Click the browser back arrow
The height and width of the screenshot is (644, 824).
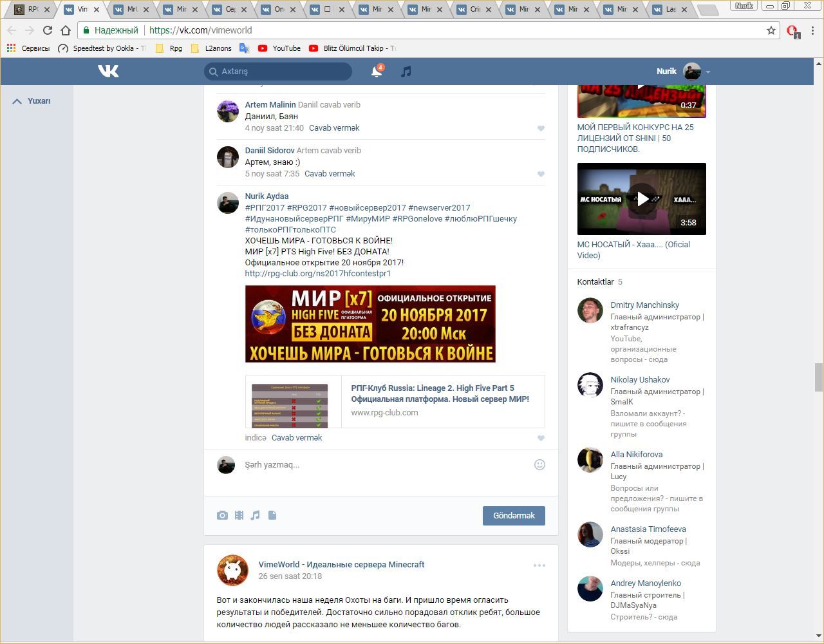coord(12,30)
